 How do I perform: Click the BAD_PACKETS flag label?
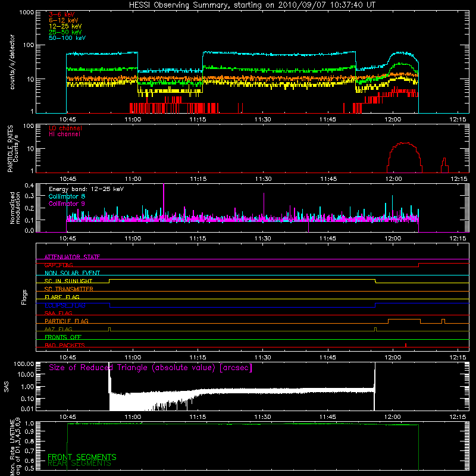tap(65, 345)
